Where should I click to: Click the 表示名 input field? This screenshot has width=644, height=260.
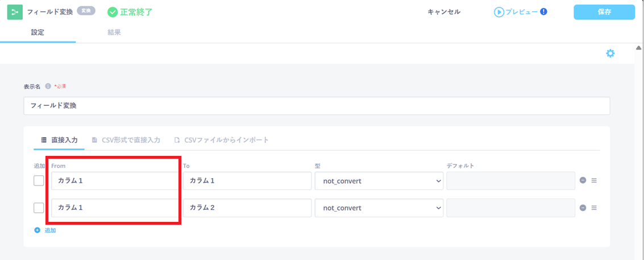pos(317,106)
